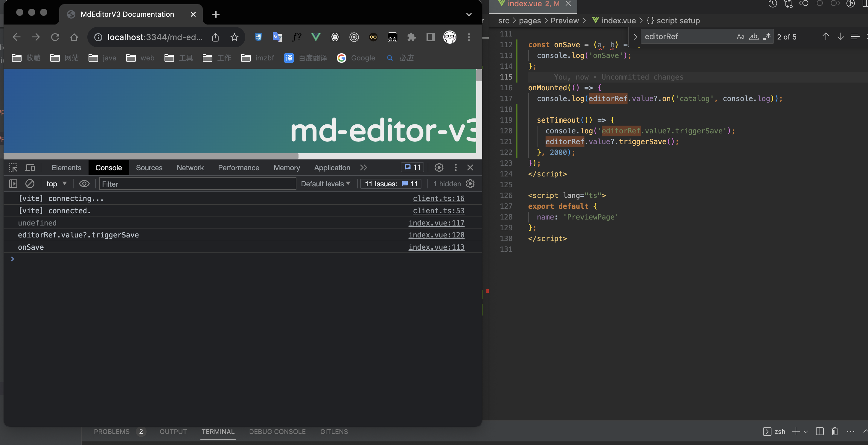Open a new terminal with the plus icon
The width and height of the screenshot is (868, 445).
(796, 432)
